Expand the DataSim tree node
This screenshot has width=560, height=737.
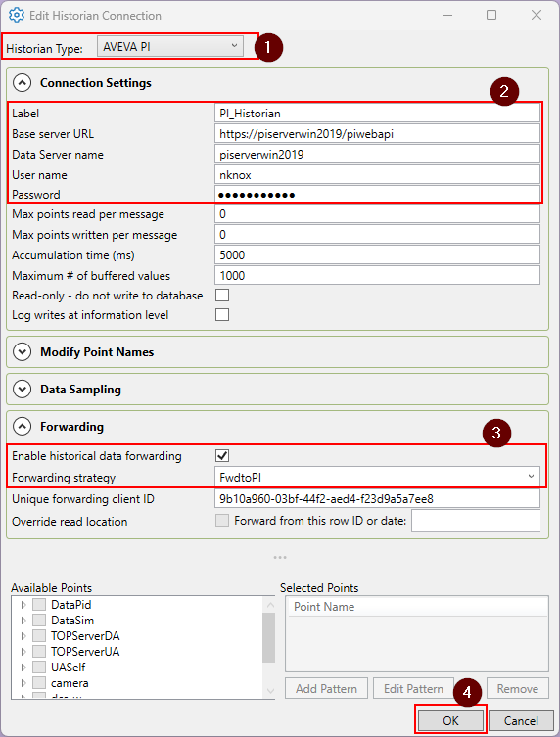tap(23, 621)
